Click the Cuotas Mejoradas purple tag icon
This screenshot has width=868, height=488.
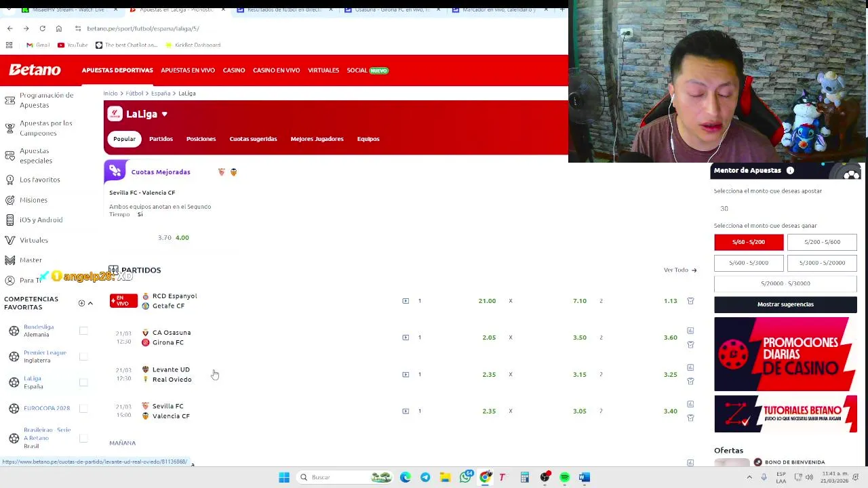click(x=115, y=170)
